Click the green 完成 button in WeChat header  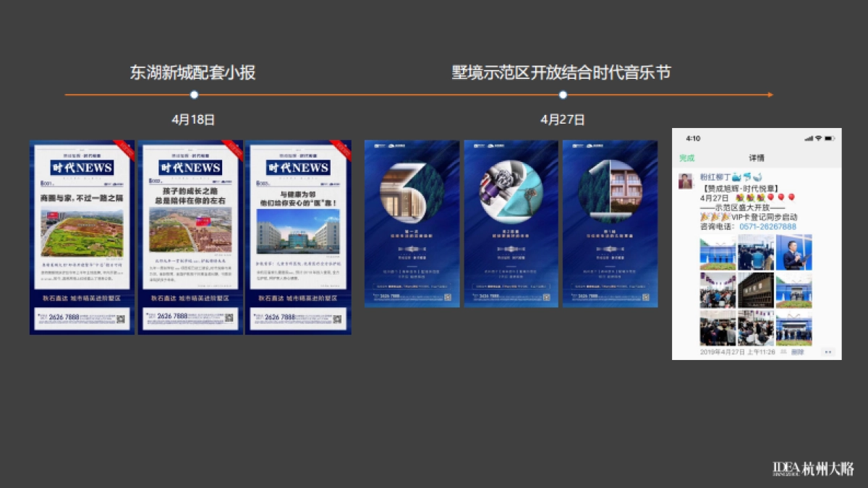687,156
